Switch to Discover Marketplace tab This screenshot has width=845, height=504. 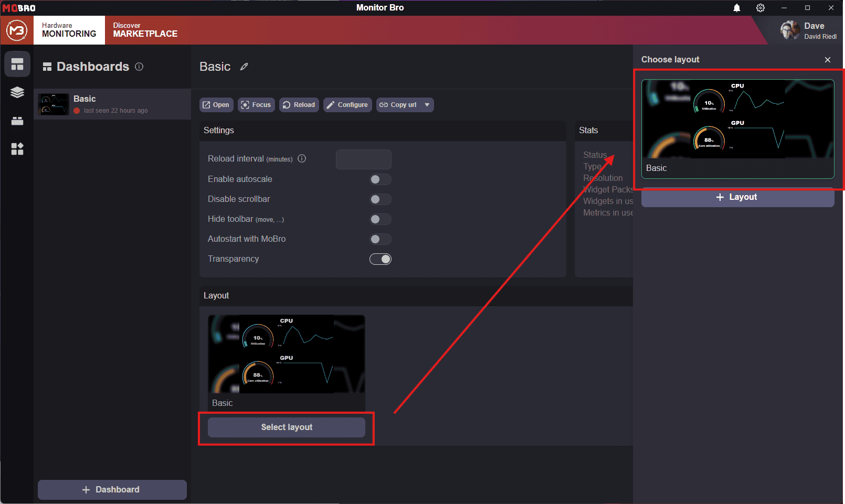[x=145, y=30]
